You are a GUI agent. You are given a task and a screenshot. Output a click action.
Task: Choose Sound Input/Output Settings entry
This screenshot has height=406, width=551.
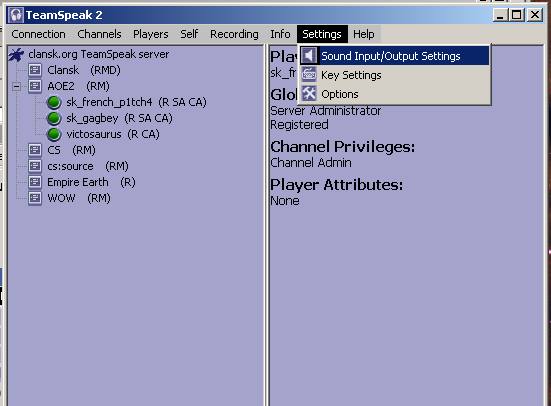394,56
